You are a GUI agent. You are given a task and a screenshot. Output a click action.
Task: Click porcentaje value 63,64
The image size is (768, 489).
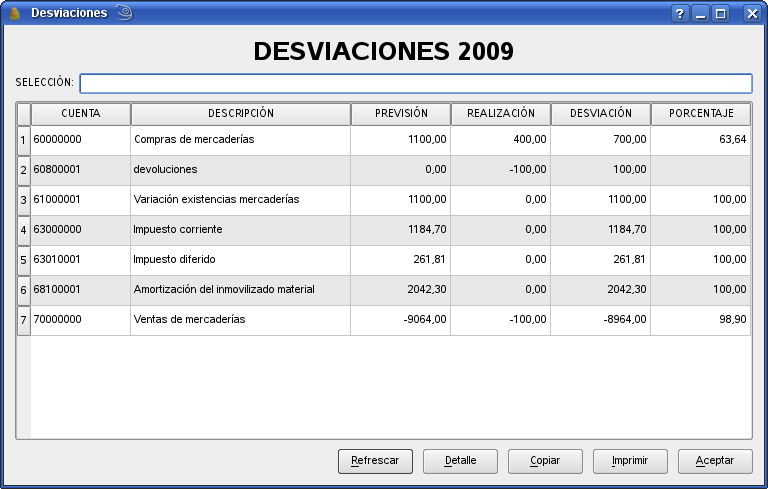(701, 141)
